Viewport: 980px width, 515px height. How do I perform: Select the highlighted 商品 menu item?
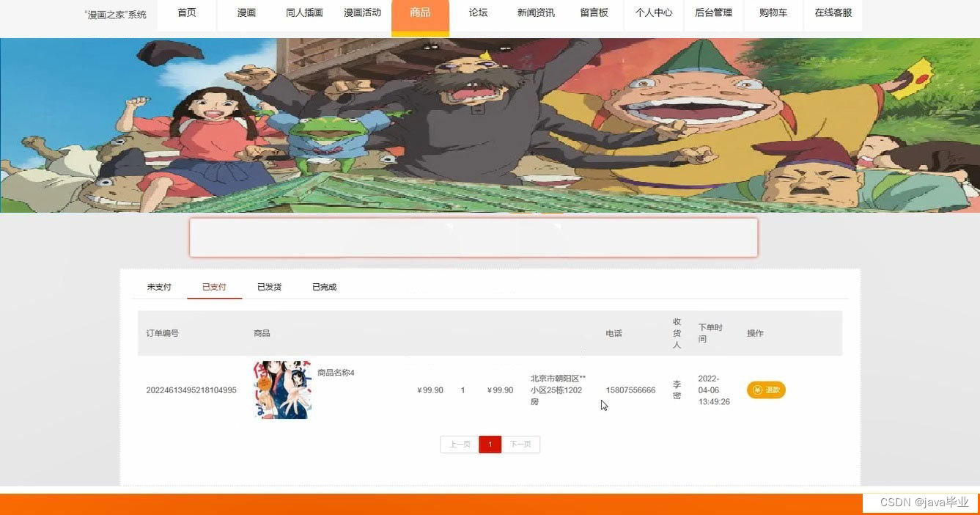pos(420,17)
